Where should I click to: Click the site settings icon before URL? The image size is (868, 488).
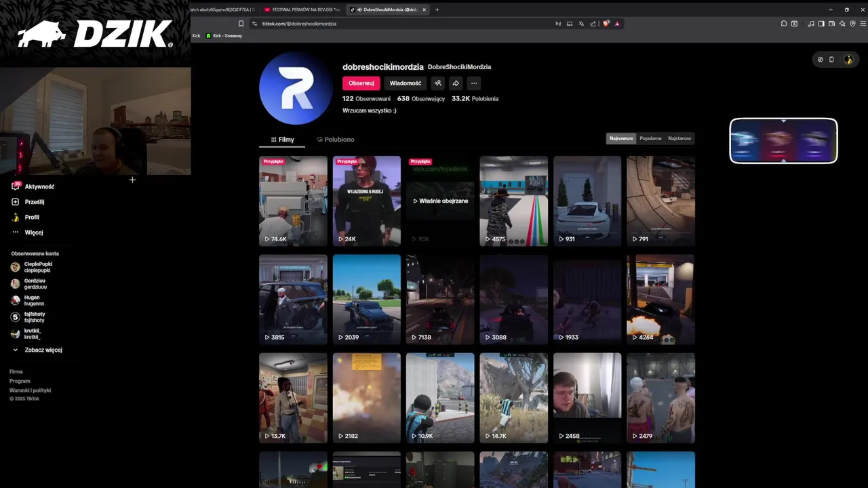(254, 24)
